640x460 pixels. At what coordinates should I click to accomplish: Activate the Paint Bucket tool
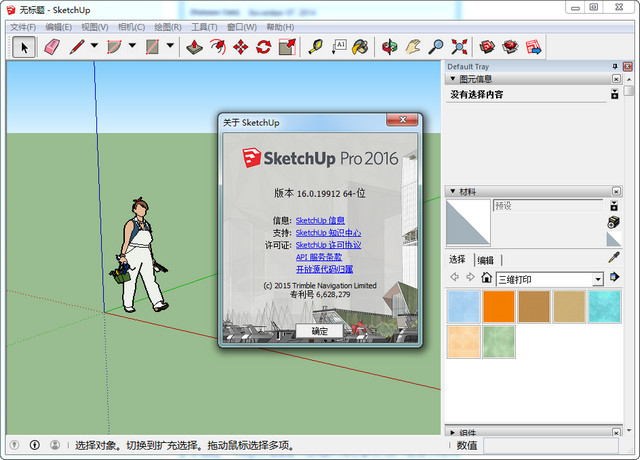[x=360, y=46]
